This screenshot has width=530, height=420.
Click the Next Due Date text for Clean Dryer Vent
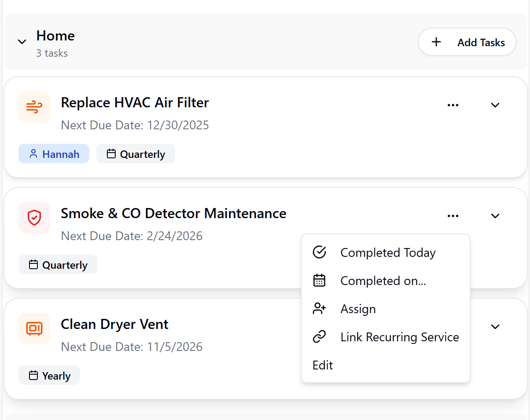pyautogui.click(x=131, y=347)
